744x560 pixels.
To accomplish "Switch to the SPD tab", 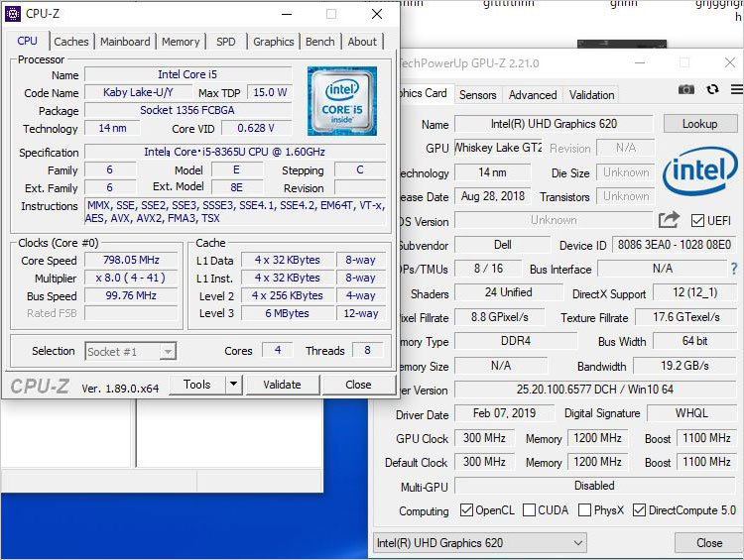I will pos(226,42).
